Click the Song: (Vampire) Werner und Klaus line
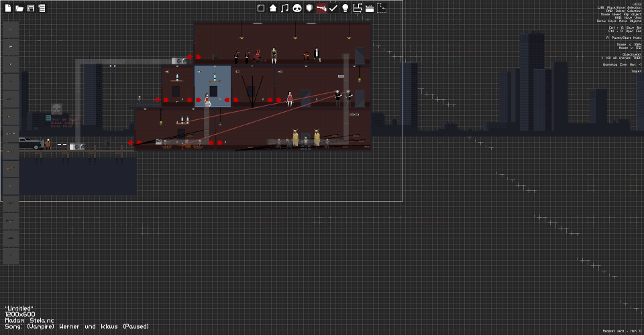644x335 pixels. coord(76,326)
